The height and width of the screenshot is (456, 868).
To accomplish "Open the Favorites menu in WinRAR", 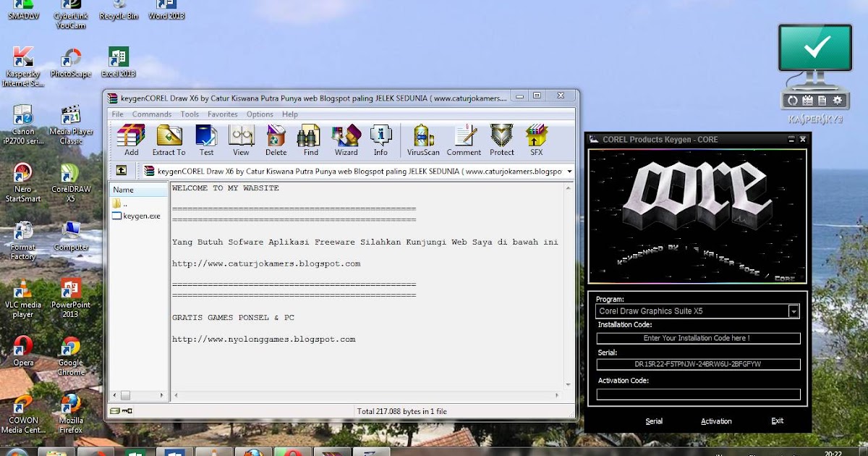I will click(223, 114).
